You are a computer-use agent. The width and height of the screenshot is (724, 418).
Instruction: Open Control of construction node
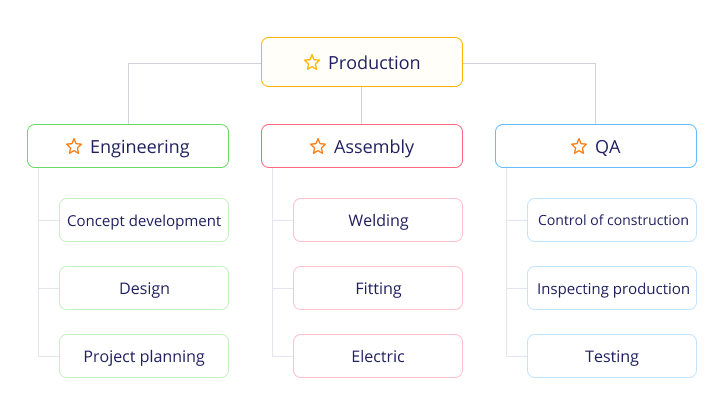(x=612, y=220)
